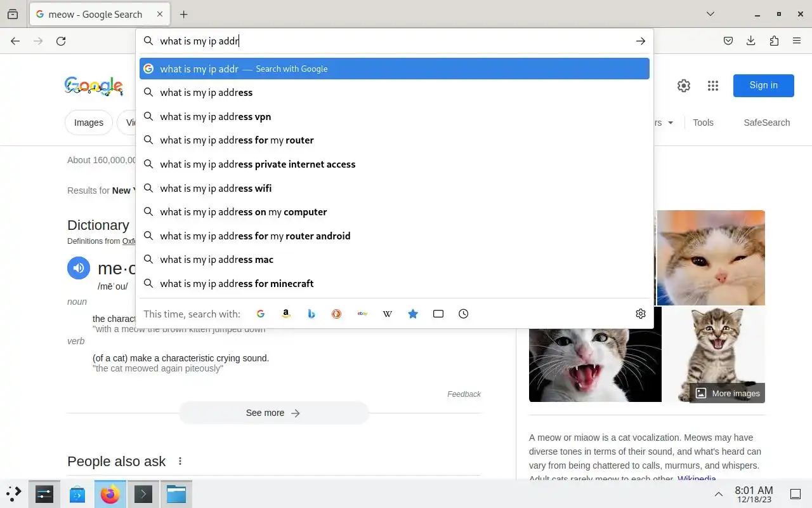This screenshot has width=812, height=508.
Task: Search this time with Bing icon
Action: tap(311, 314)
